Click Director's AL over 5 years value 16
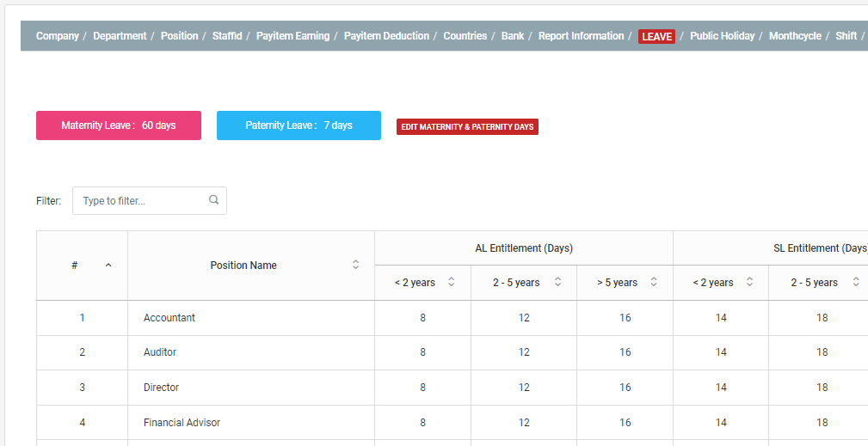The image size is (868, 446). 625,388
